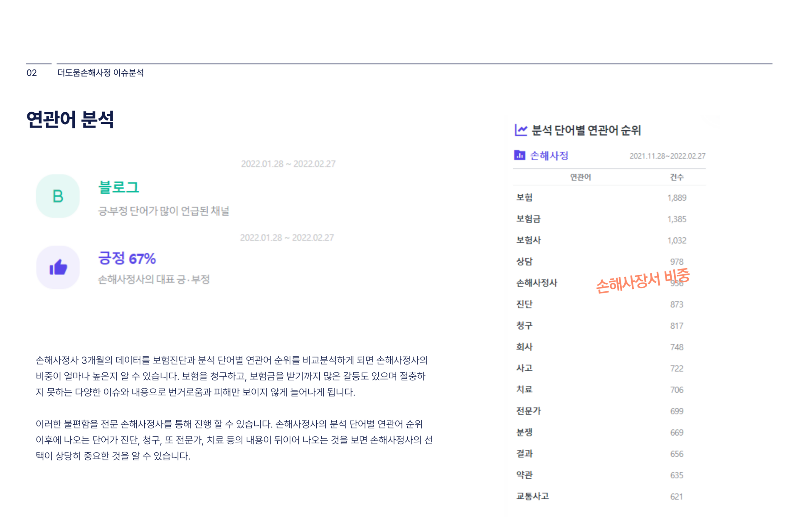Click the 전문가 keyword in the table

(528, 411)
